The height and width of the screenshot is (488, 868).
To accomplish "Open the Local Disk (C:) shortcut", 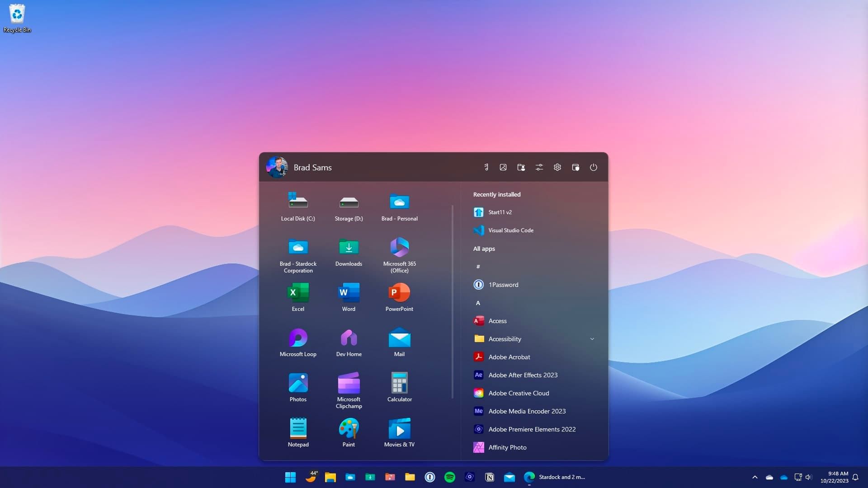I will coord(298,206).
